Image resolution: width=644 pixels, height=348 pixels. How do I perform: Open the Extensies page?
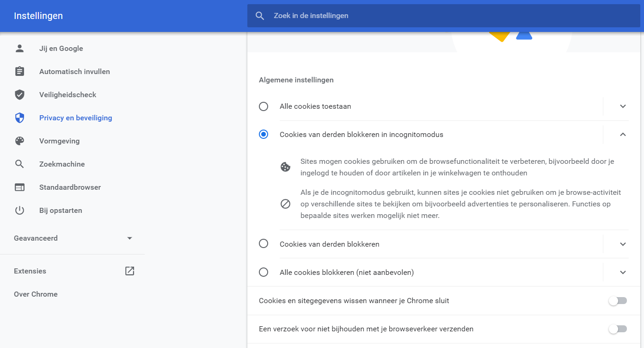[x=30, y=271]
